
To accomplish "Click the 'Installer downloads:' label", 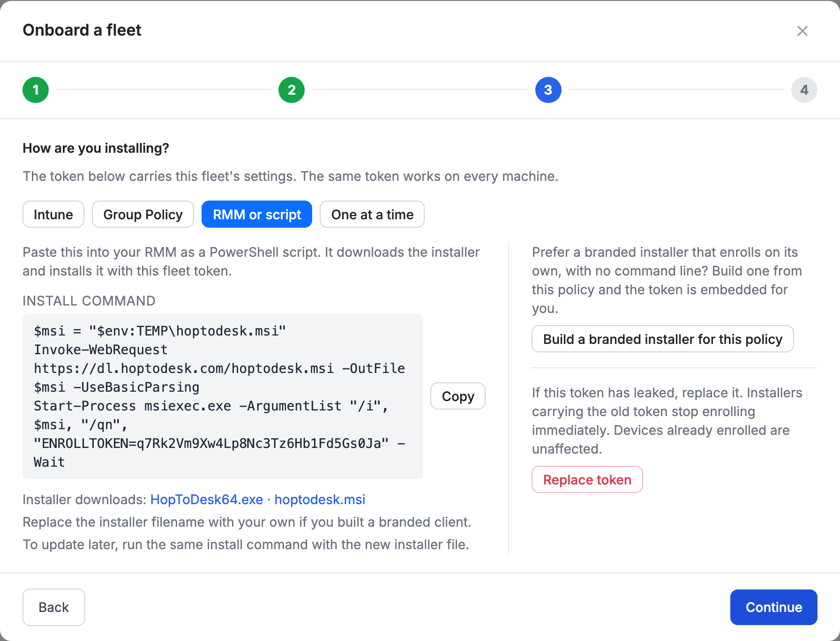I will [x=85, y=499].
